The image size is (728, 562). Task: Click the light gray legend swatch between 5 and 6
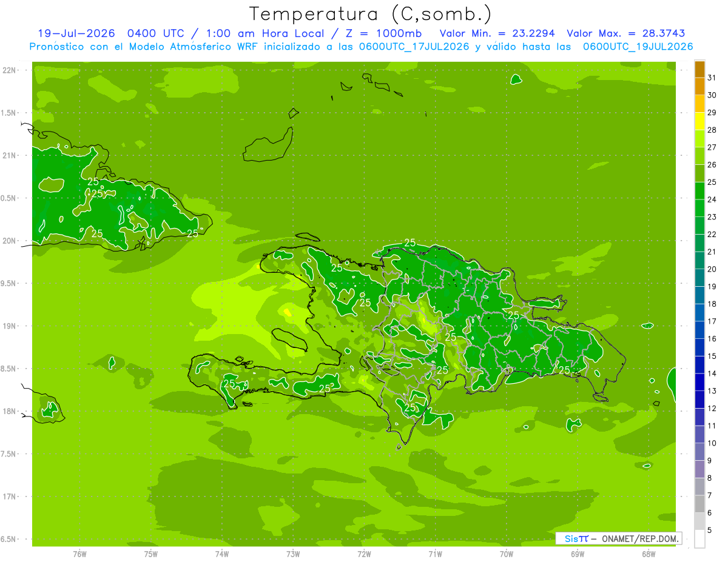(x=699, y=521)
